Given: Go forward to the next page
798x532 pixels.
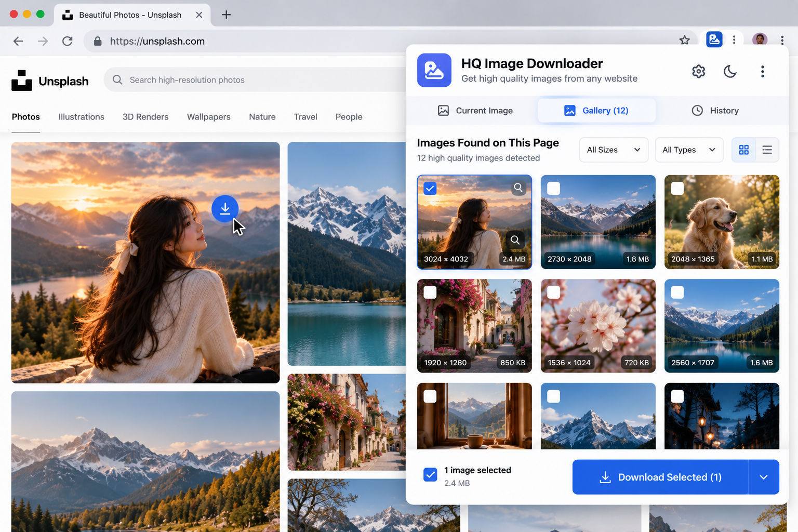Looking at the screenshot, I should (x=43, y=41).
